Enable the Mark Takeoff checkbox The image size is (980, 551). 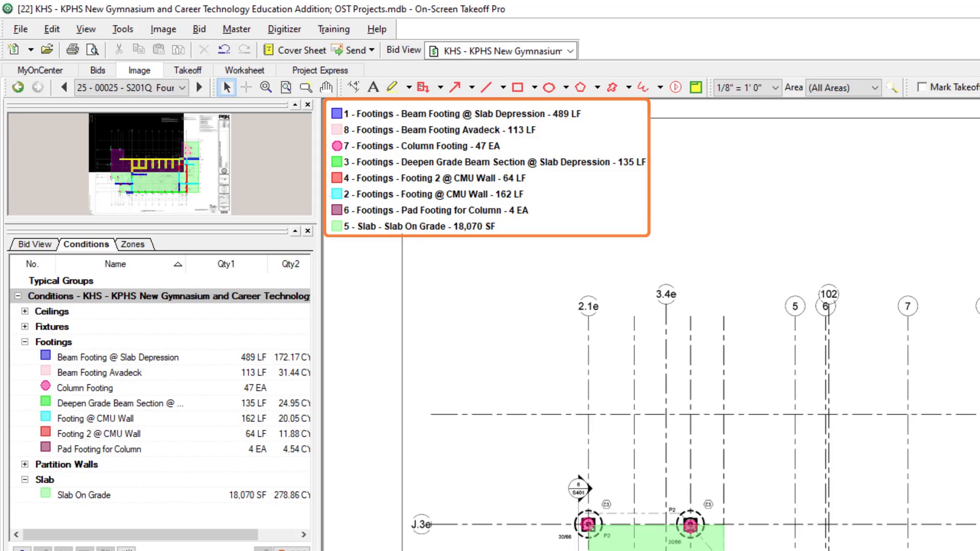point(922,87)
